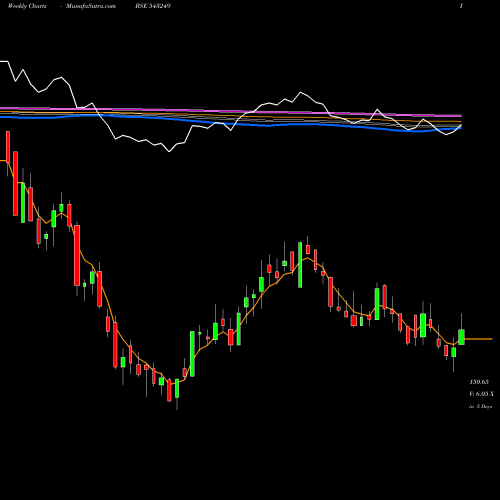Viewport: 500px width, 500px height.
Task: Click the tall green candle at the chart peak
Action: (300, 265)
